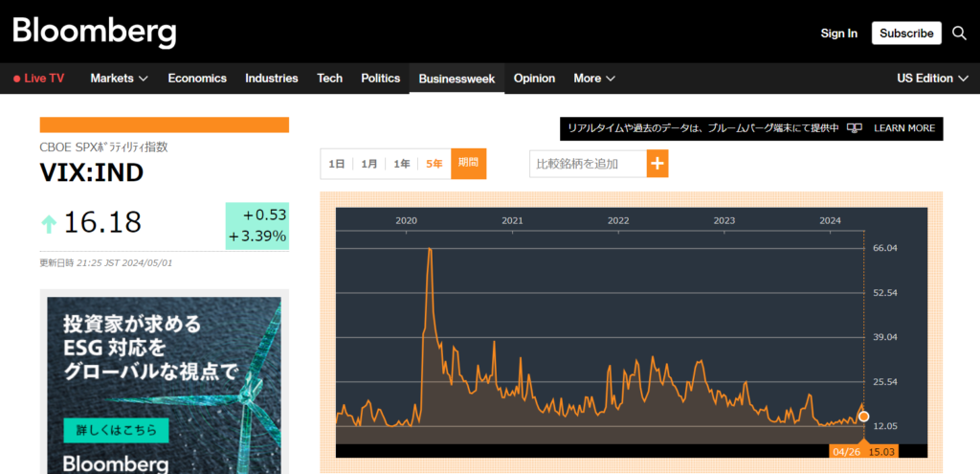The width and height of the screenshot is (980, 474).
Task: Expand the More menu
Action: point(593,79)
